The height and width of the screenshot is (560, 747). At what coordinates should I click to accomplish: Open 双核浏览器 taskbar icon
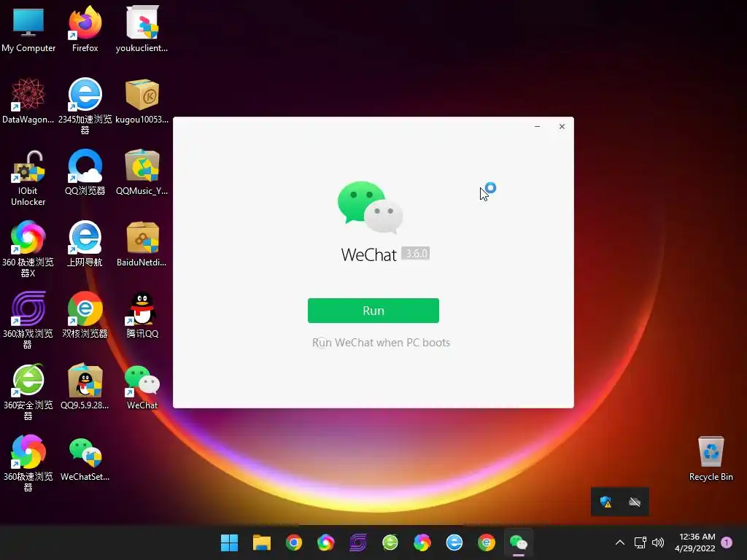pos(486,542)
